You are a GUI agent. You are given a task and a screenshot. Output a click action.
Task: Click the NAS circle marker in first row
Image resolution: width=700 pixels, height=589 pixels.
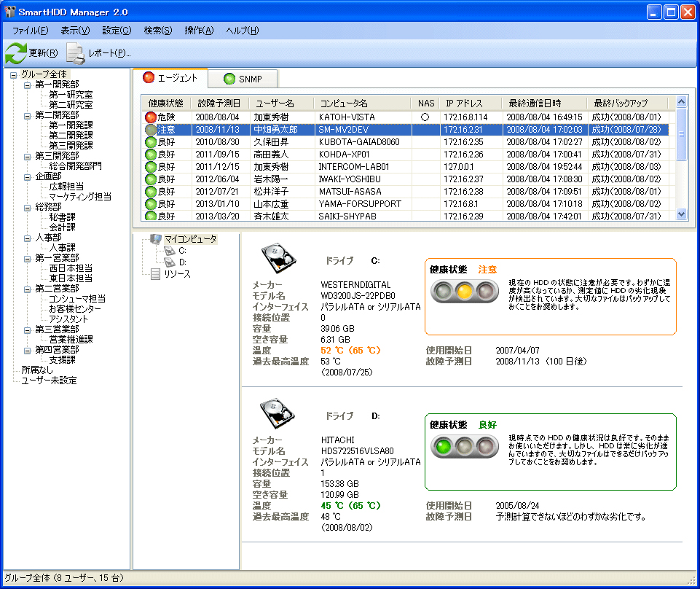[x=425, y=117]
